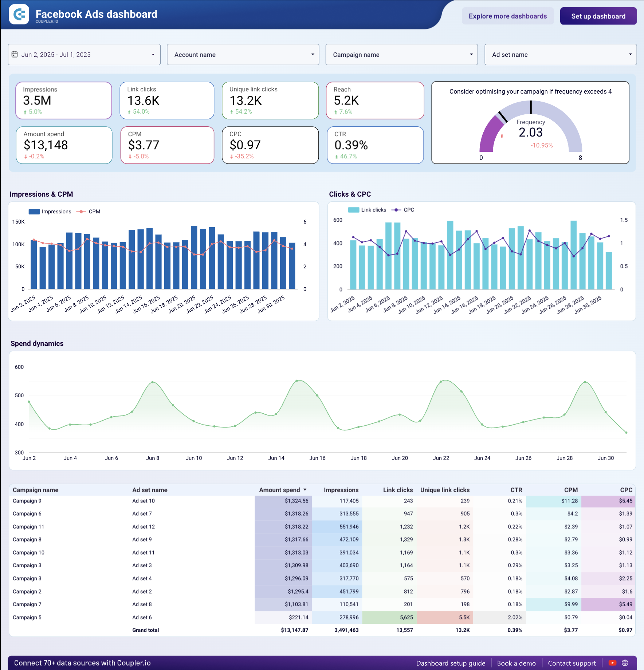The image size is (644, 670).
Task: Open the Ad set name dropdown
Action: pos(560,54)
